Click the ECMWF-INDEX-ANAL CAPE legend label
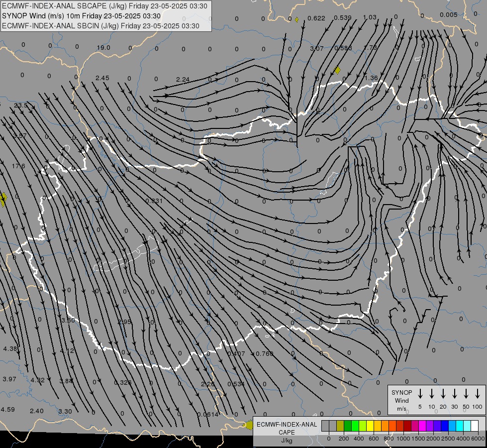487x448 pixels. 287,428
